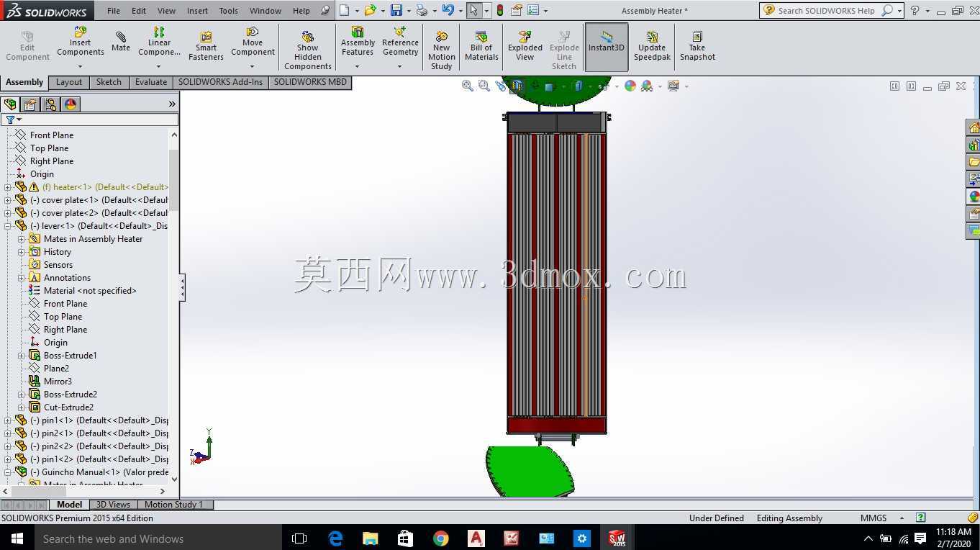Open Microsoft Edge from taskbar
Screen dimensions: 980x550
[x=335, y=538]
